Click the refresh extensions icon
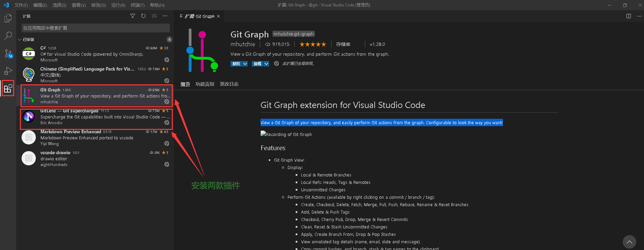Viewport: 644px width, 250px height. pyautogui.click(x=143, y=16)
